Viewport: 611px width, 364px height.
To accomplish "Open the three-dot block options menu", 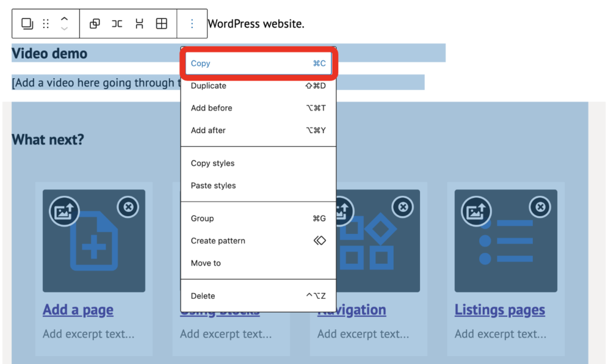I will 192,24.
